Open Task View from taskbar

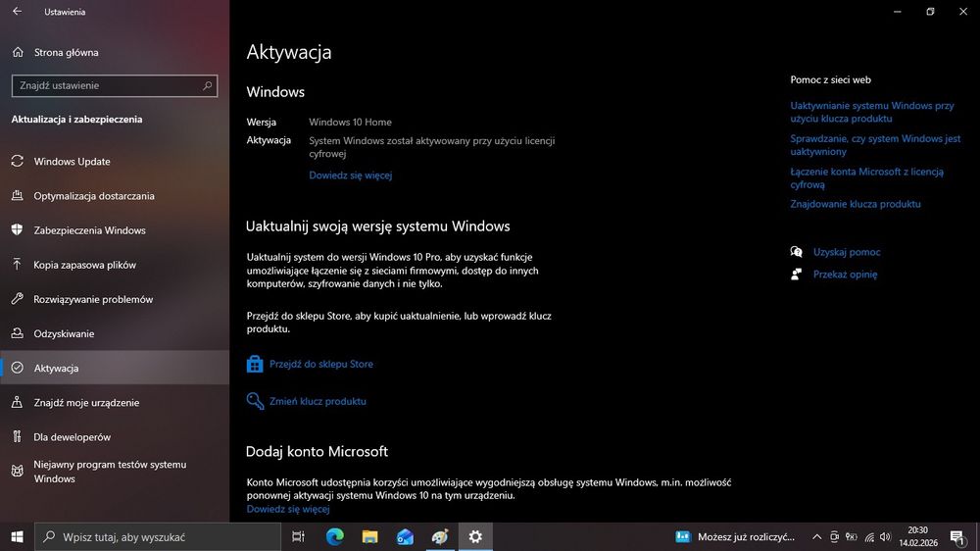point(298,536)
